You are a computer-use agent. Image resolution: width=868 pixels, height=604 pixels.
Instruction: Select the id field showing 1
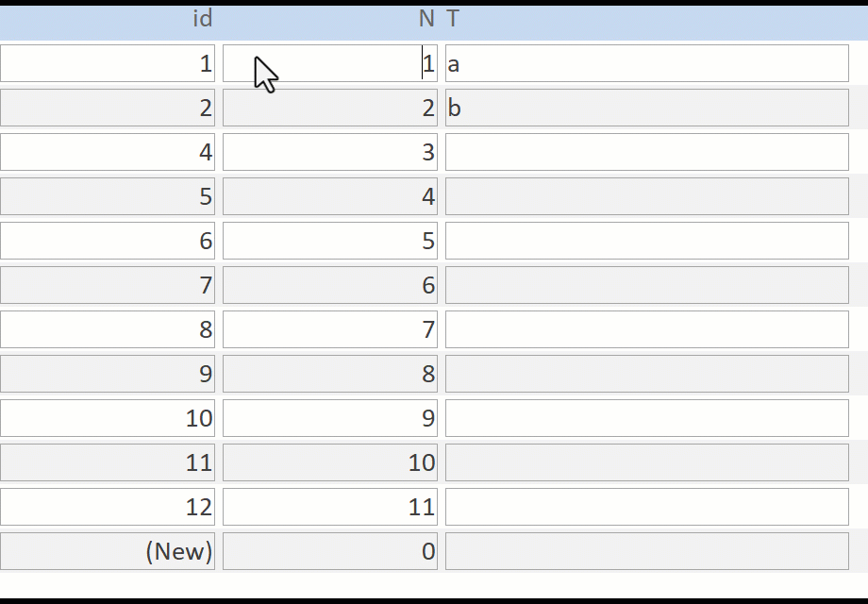click(108, 63)
